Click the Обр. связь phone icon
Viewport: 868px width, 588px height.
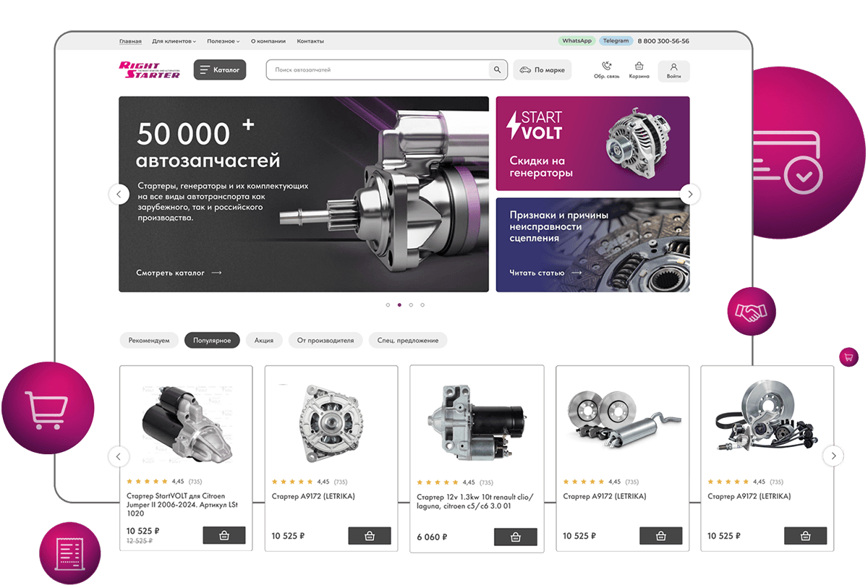click(606, 66)
